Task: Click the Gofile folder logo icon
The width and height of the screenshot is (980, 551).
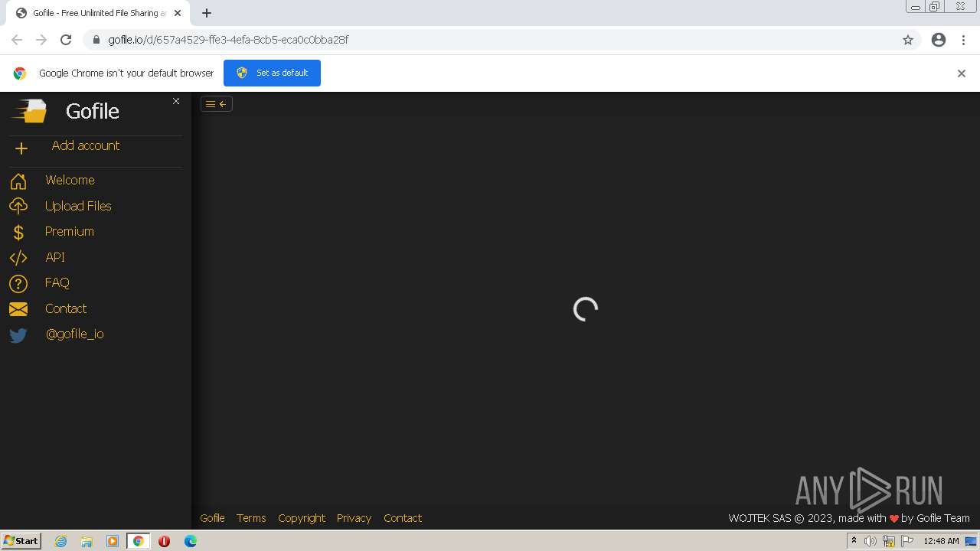Action: click(x=29, y=112)
